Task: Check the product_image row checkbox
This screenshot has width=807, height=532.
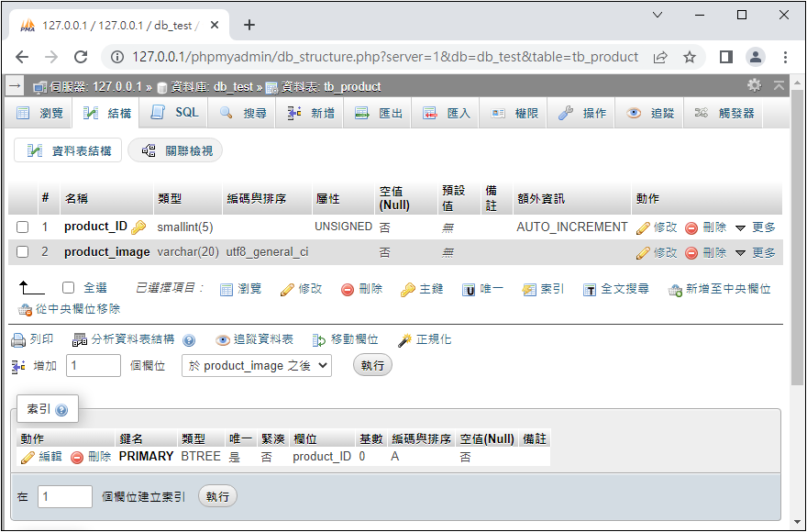Action: pyautogui.click(x=23, y=252)
